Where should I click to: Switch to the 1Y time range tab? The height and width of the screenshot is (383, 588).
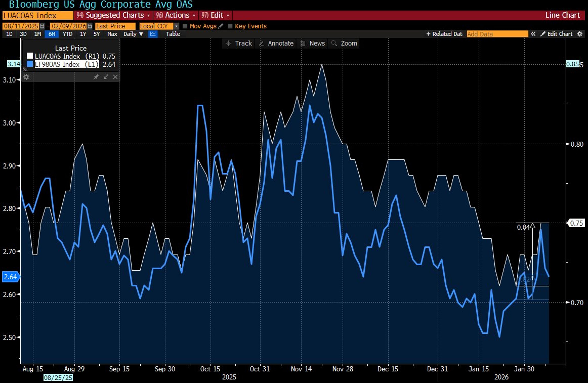[83, 34]
